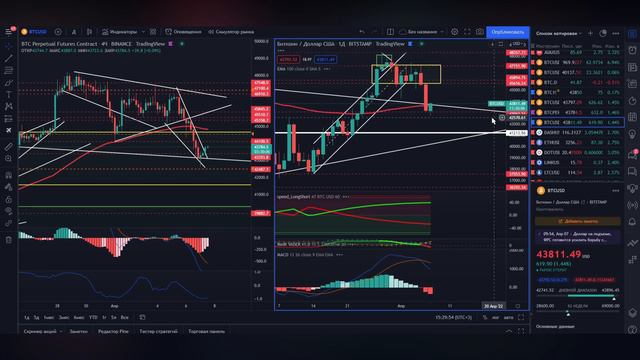The width and height of the screenshot is (640, 360).
Task: Switch to the Торговая панель tab
Action: (x=207, y=331)
